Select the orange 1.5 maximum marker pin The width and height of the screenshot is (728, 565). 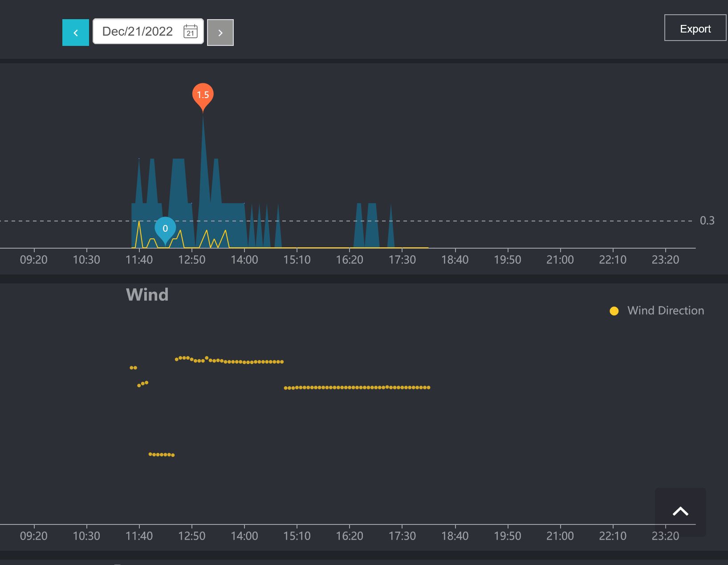[x=203, y=94]
